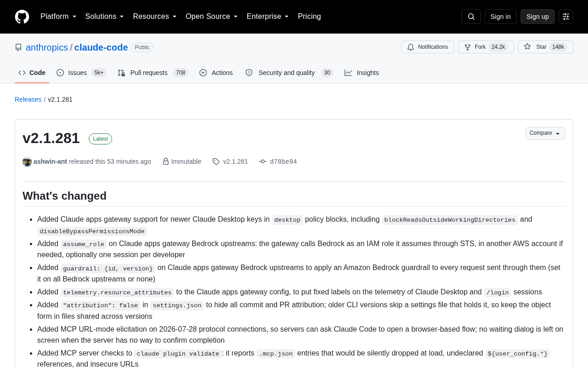Click the "What's changed" heading
The width and height of the screenshot is (588, 368).
64,196
